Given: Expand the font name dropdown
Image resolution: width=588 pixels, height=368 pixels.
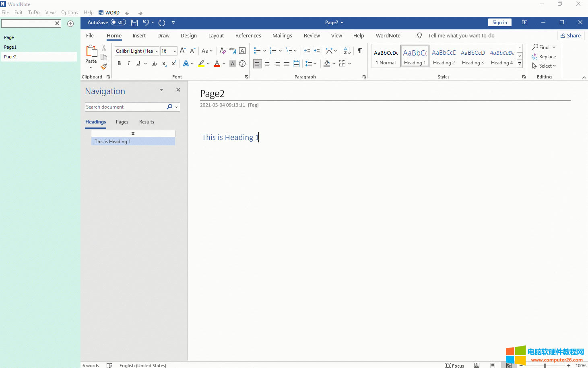Looking at the screenshot, I should click(157, 51).
